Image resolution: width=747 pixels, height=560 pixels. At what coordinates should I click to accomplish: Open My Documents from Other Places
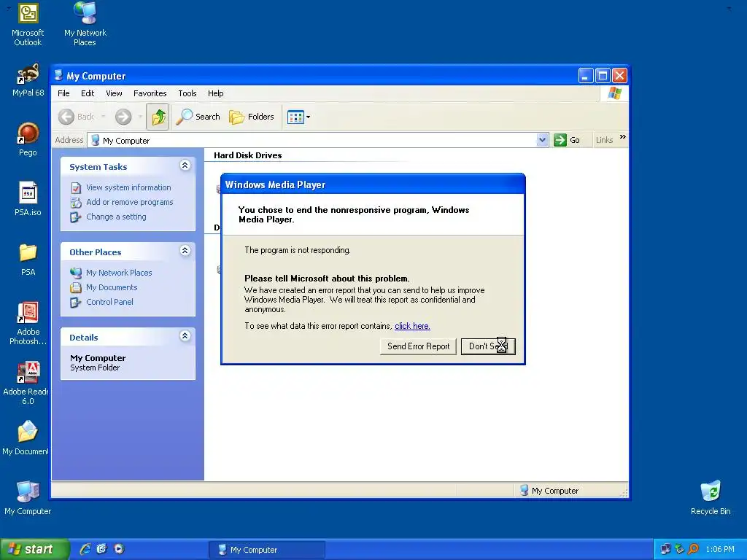click(112, 287)
